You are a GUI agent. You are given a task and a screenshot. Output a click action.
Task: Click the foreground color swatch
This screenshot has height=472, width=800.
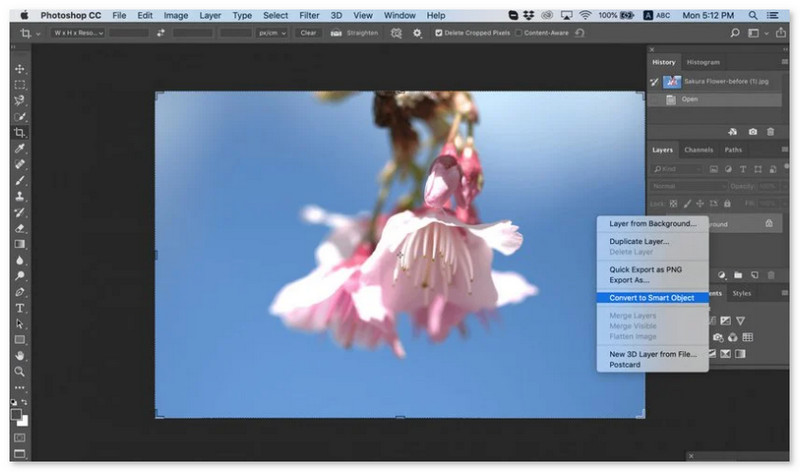pyautogui.click(x=16, y=414)
